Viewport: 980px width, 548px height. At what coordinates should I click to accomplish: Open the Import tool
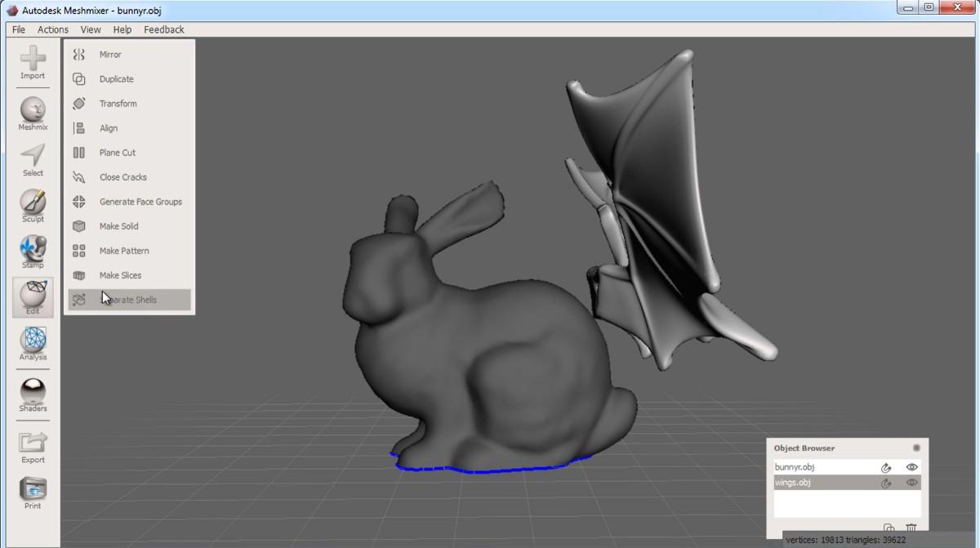click(x=33, y=63)
